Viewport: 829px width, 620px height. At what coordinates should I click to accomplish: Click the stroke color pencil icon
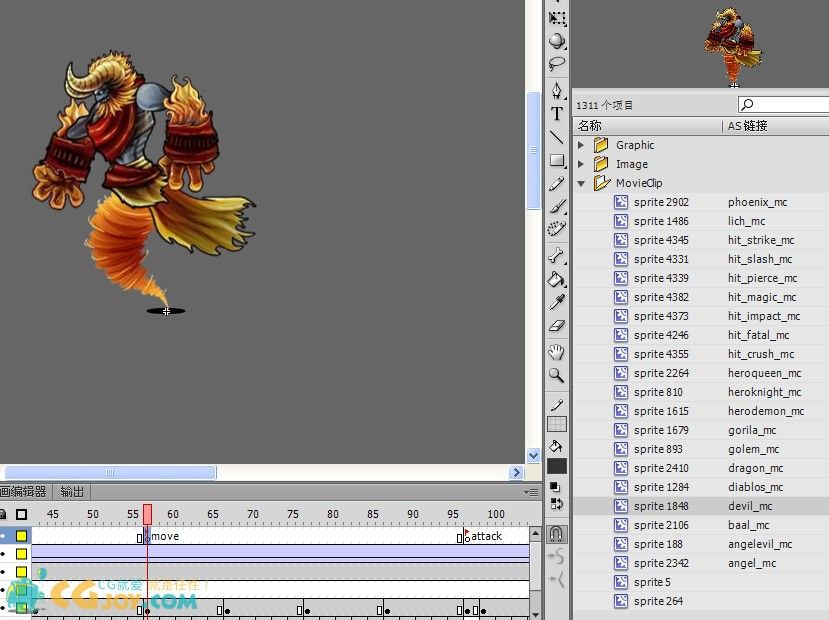557,405
